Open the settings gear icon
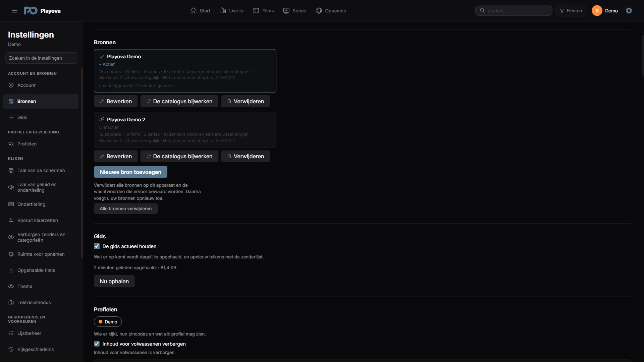The image size is (644, 362). point(629,11)
